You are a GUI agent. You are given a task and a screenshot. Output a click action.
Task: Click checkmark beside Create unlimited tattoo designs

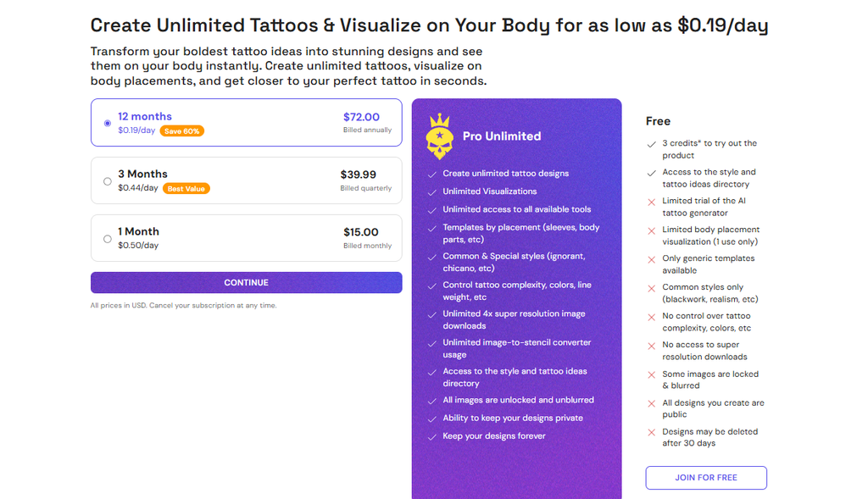(x=431, y=175)
